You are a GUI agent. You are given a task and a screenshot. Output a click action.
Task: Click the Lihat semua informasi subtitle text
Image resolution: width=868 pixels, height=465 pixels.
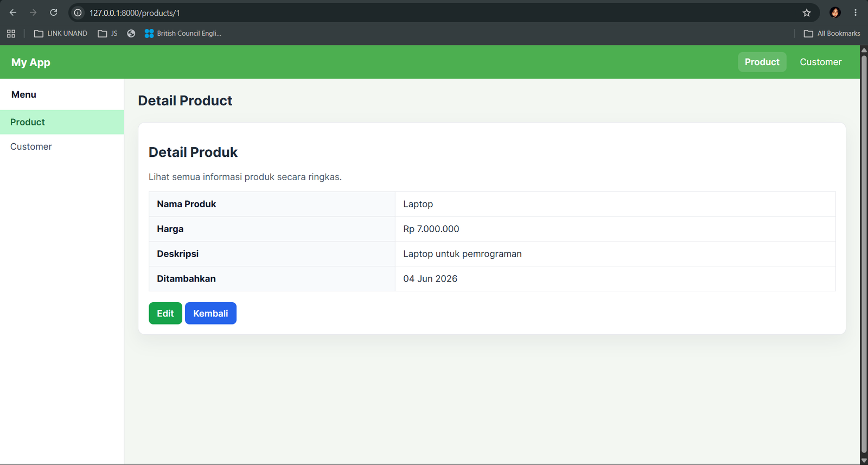(245, 177)
